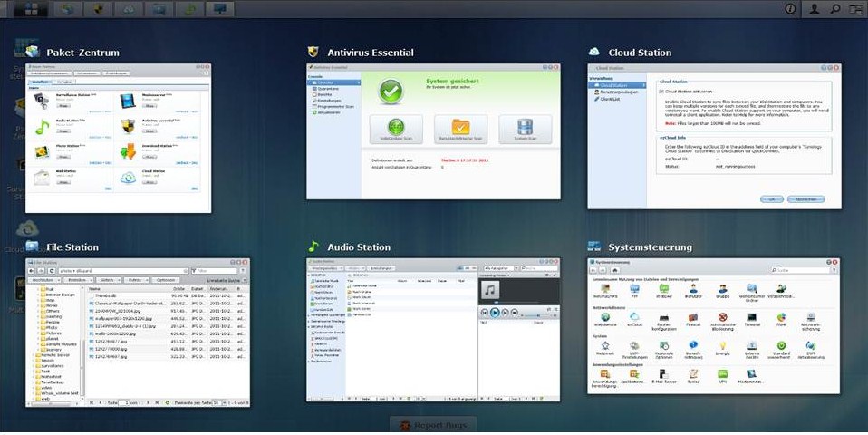Click Systemsteuerung monitor icon in top taskbar
Viewport: 868px width, 435px height.
[x=219, y=9]
